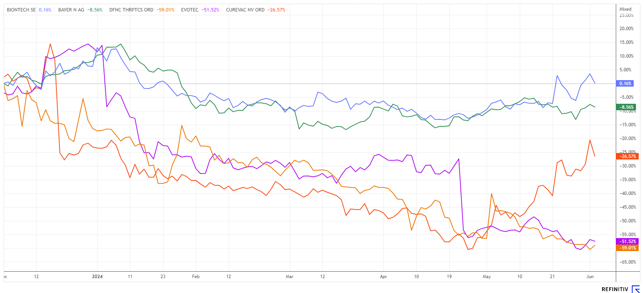Viewport: 644px width, 293px height.
Task: Toggle the CUREVAC NV ORD legend series
Action: coord(245,10)
